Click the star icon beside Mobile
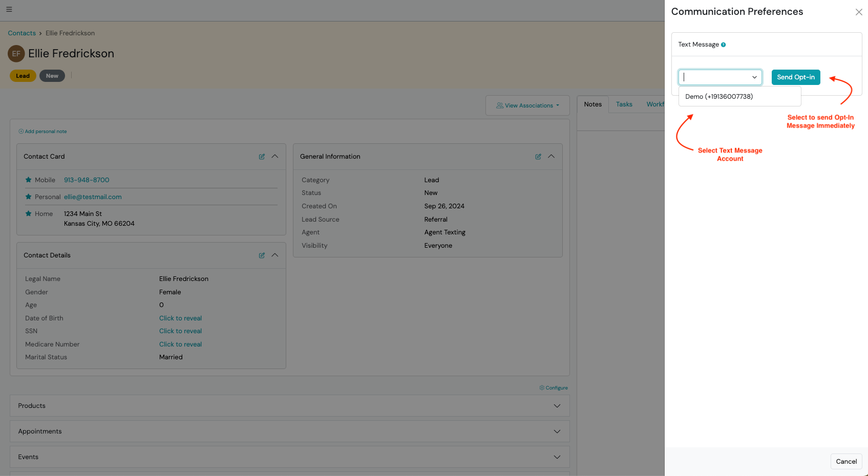 click(29, 180)
